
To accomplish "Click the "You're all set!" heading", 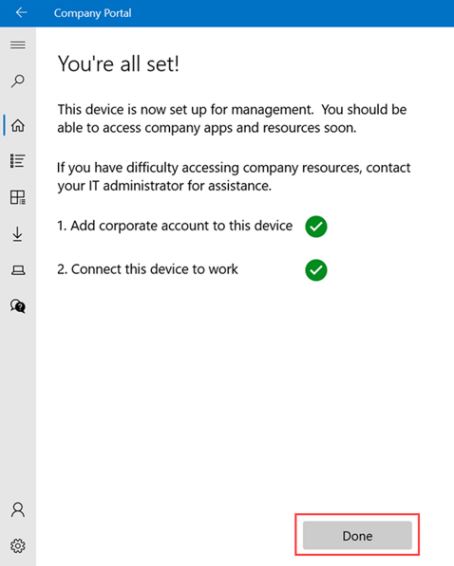I will (118, 64).
